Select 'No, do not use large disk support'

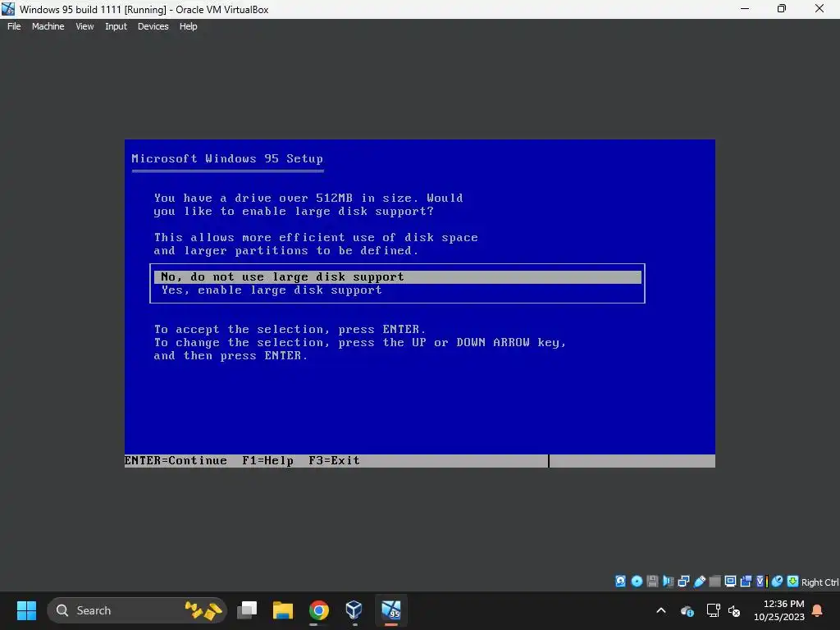[398, 277]
